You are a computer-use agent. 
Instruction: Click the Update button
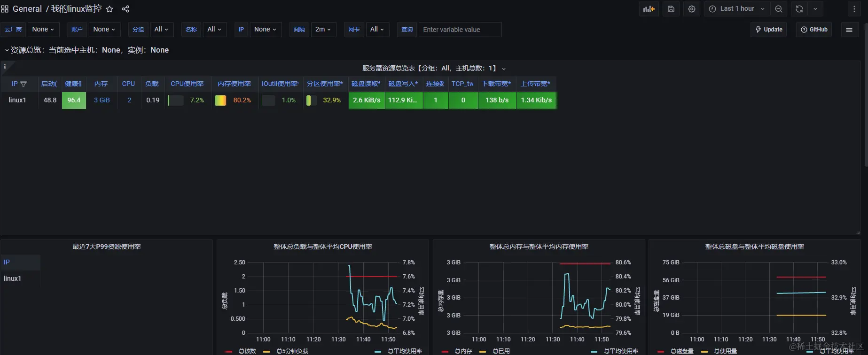[x=769, y=30]
